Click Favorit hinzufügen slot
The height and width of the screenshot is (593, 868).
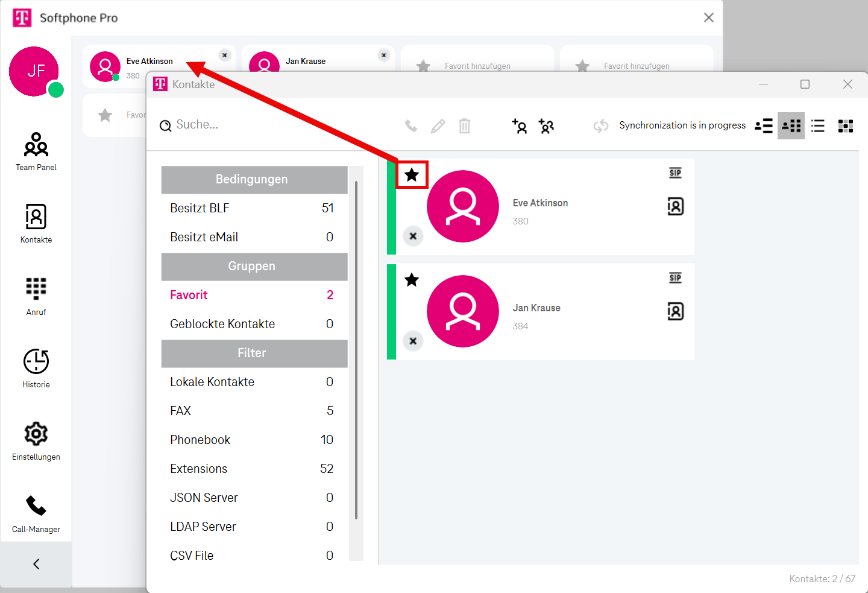pos(477,66)
